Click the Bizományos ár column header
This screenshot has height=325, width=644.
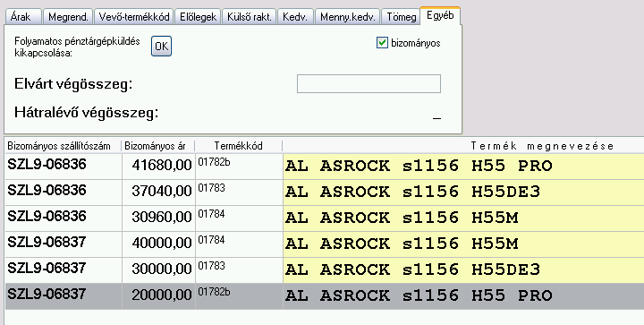[x=158, y=146]
